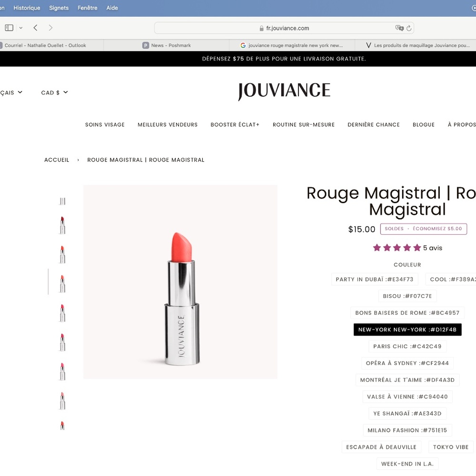The height and width of the screenshot is (476, 476).
Task: Switch to Les produits de maquillage Jouviance tab
Action: click(x=415, y=45)
